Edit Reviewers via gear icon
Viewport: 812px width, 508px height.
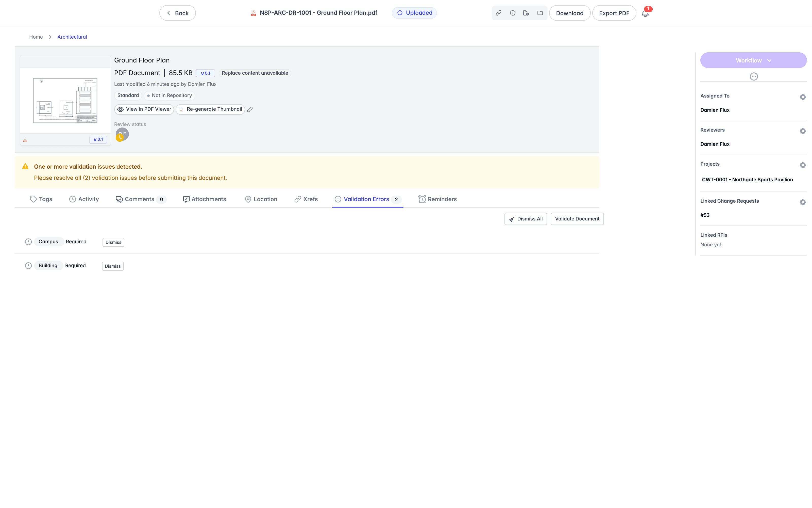pos(803,131)
